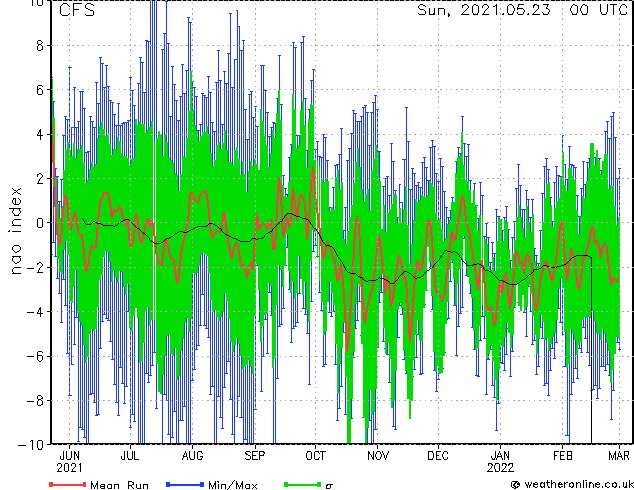634x490 pixels.
Task: Select the OCT month label
Action: coord(315,456)
